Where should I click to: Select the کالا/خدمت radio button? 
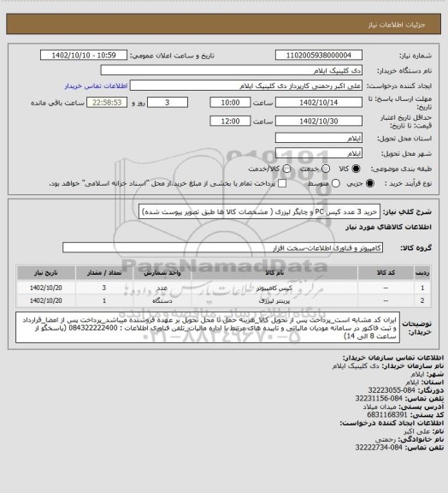coord(286,169)
